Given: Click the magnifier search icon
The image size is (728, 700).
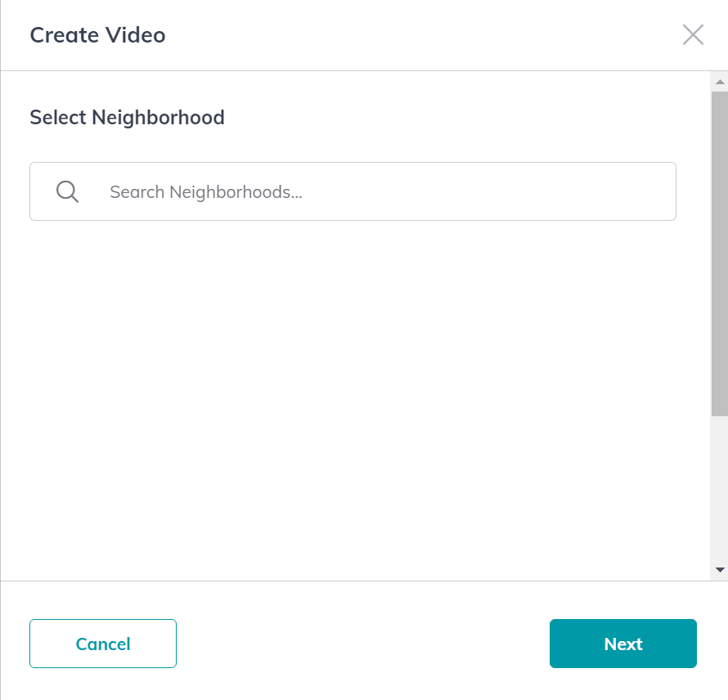Looking at the screenshot, I should (67, 191).
